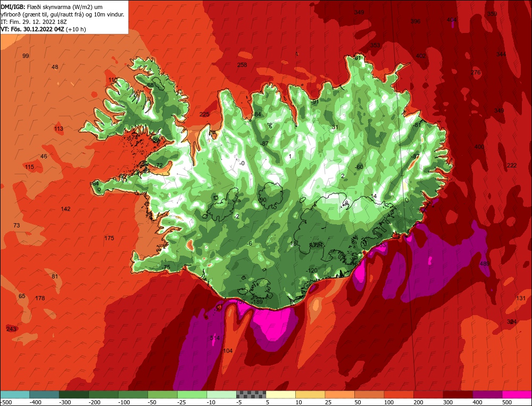532x406 pixels.
Task: Click the legend label '200'
Action: [418, 402]
